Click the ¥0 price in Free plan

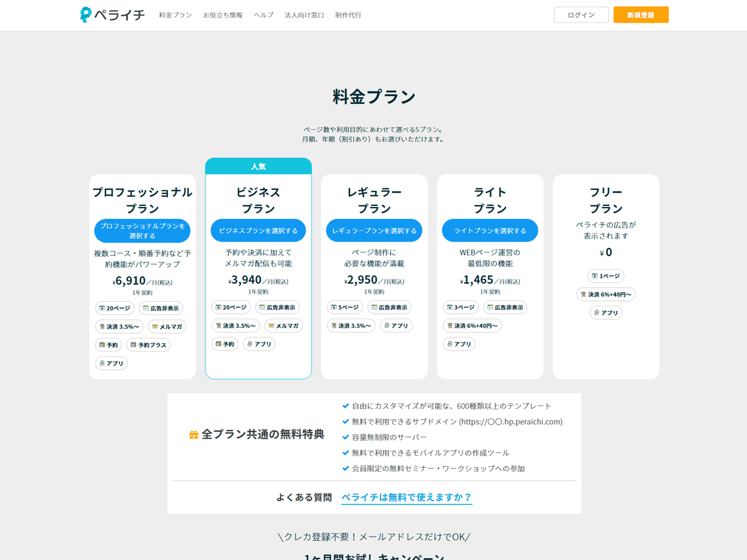(606, 253)
